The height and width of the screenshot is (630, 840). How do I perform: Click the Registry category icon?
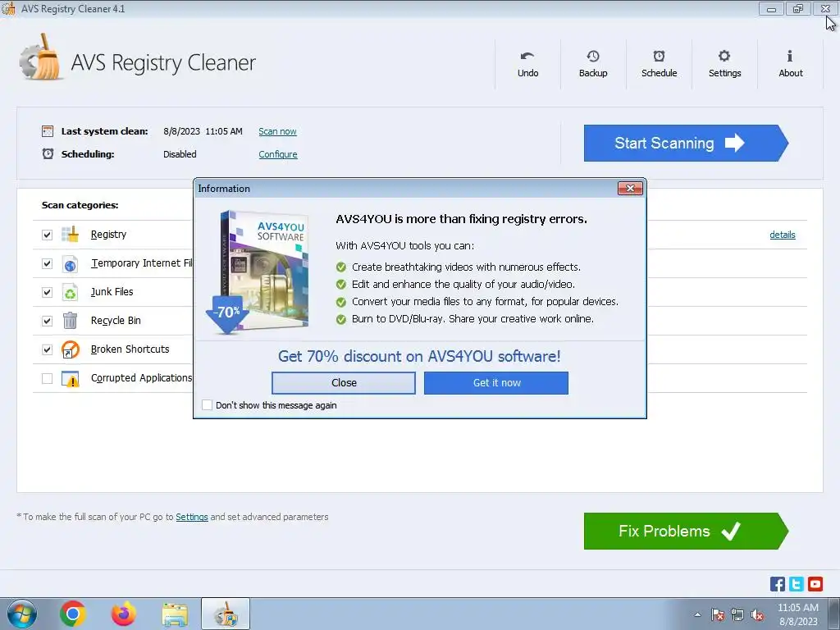click(71, 235)
